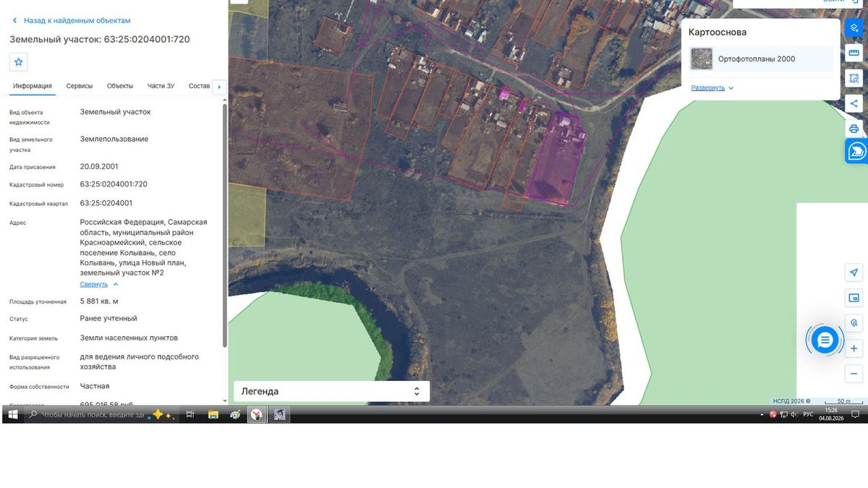868x488 pixels.
Task: Click the my-location arrow button
Action: pos(854,273)
